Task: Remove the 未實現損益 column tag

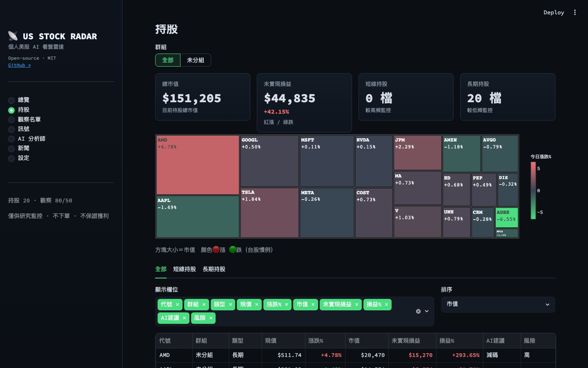Action: coord(356,305)
